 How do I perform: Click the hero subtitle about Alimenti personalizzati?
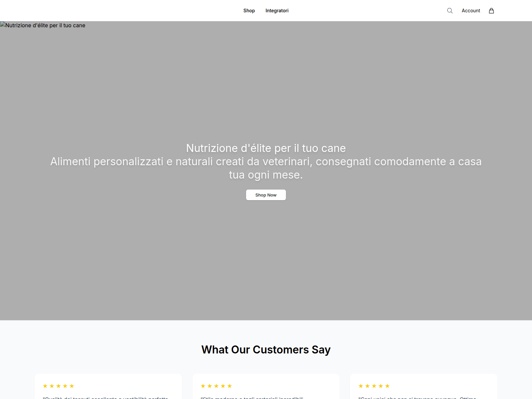tap(266, 168)
